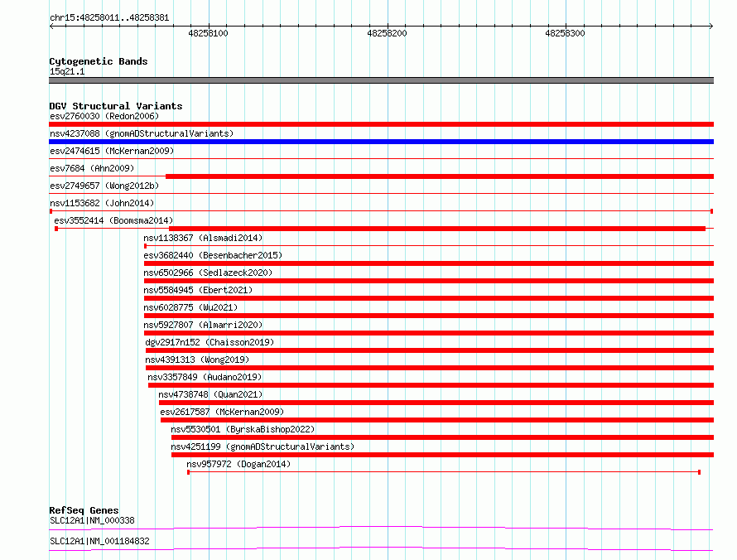Open gene SLC12A1|NM_001184832

99,541
